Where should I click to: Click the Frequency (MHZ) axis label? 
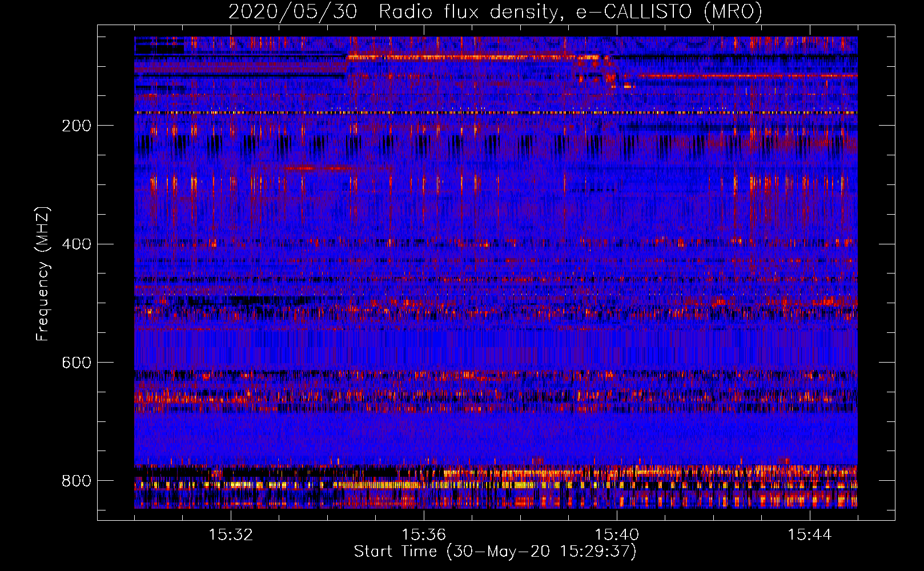pos(43,274)
